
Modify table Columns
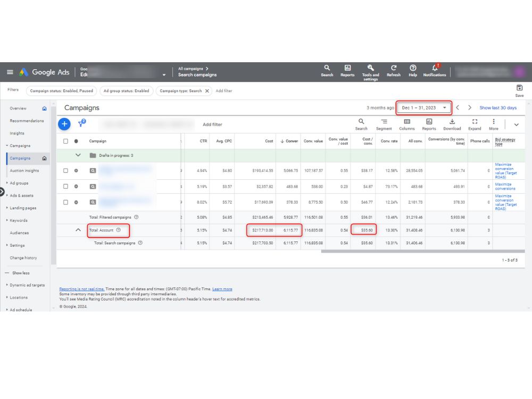point(407,124)
